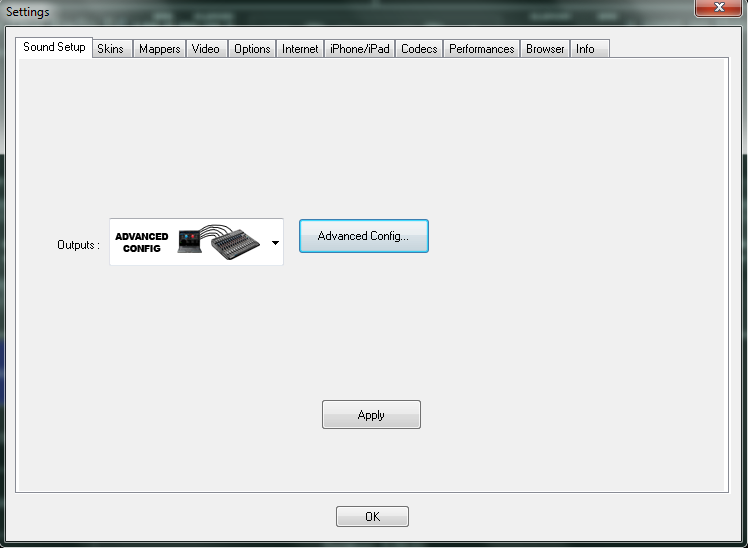The height and width of the screenshot is (548, 748).
Task: Open the Internet tab
Action: coord(300,49)
